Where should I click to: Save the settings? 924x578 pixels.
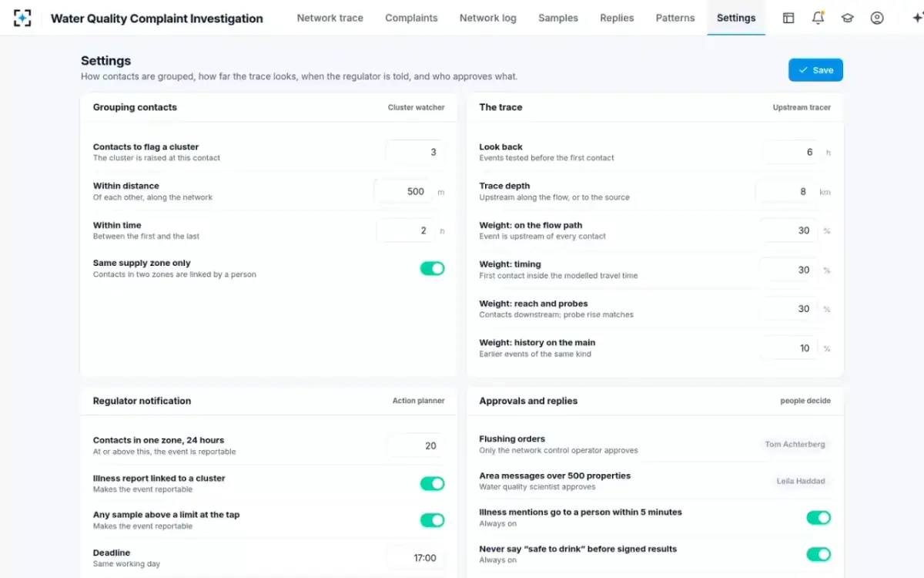point(815,70)
